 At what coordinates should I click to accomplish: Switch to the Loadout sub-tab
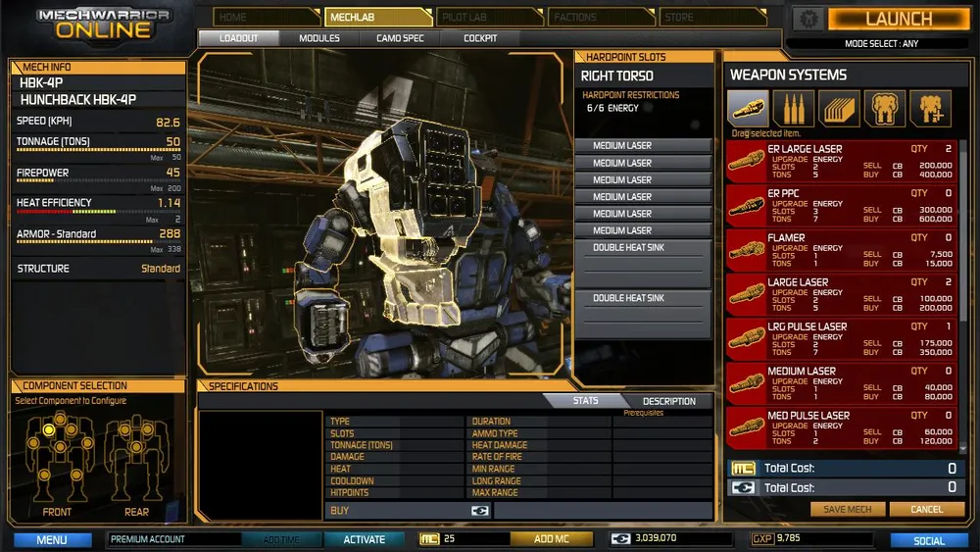pyautogui.click(x=239, y=38)
